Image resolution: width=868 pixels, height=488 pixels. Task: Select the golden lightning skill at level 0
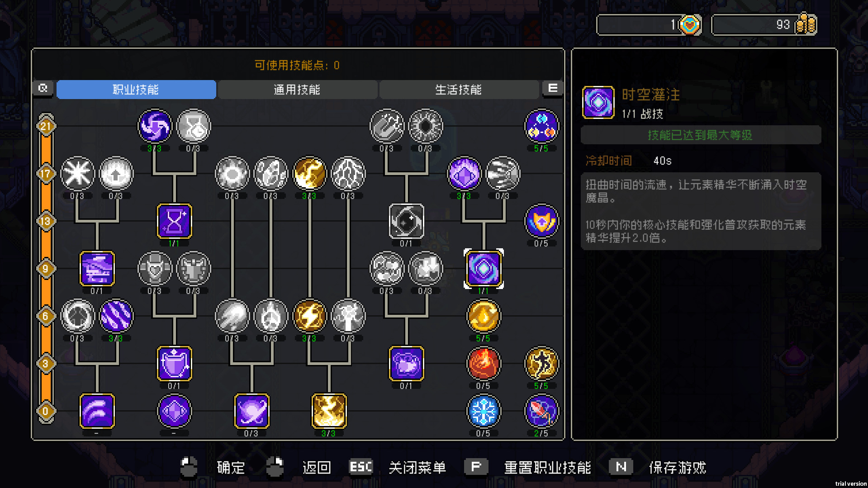point(329,411)
